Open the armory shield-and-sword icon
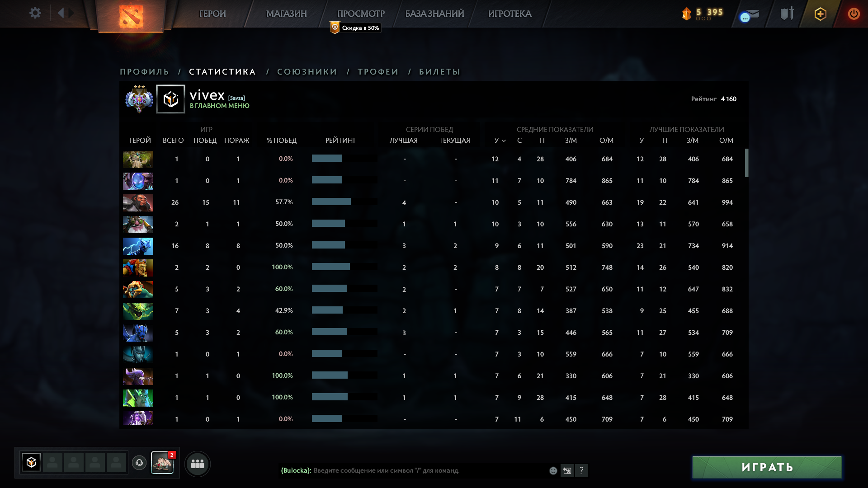The image size is (868, 488). tap(787, 14)
